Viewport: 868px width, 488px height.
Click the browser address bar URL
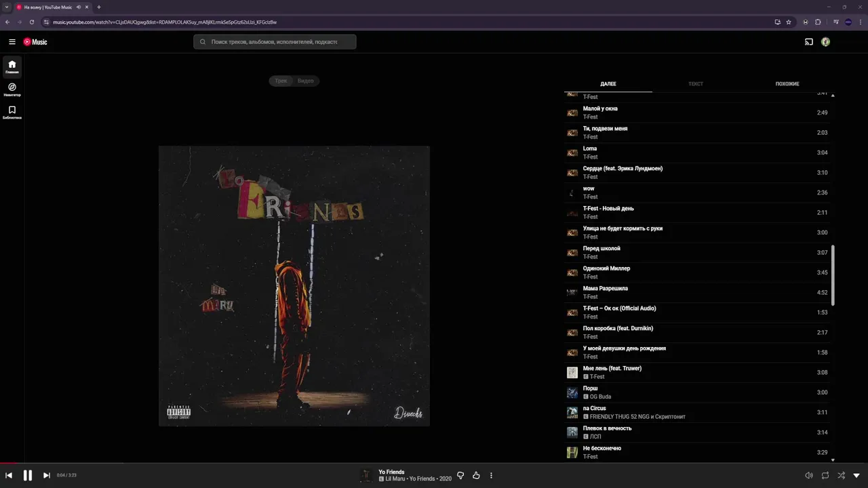165,22
